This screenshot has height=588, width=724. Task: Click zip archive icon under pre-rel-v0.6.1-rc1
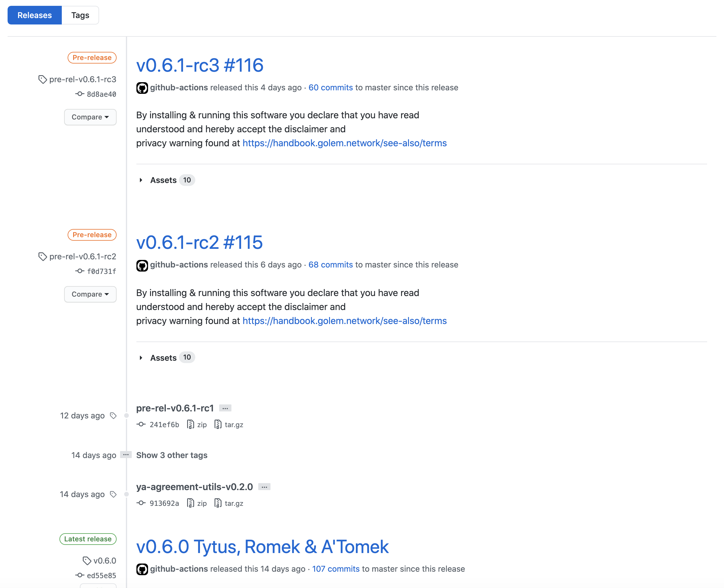[x=190, y=425]
